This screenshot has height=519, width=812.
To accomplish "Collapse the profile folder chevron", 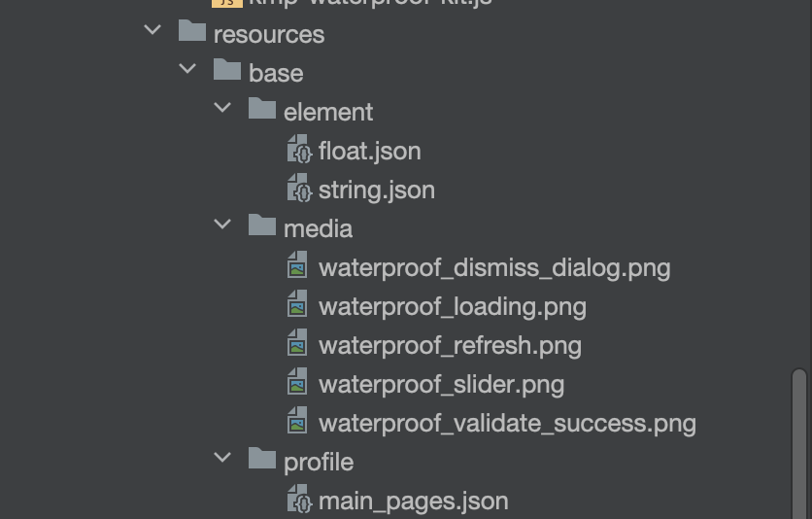I will [222, 458].
